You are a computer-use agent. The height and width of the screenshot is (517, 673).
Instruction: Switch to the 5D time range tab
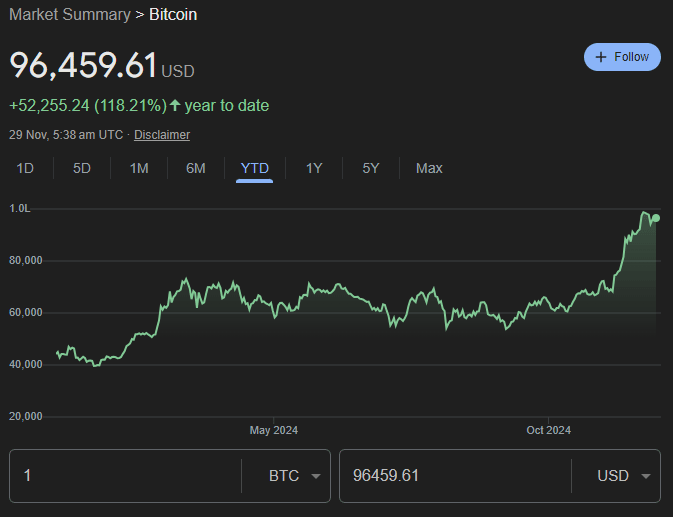[82, 168]
